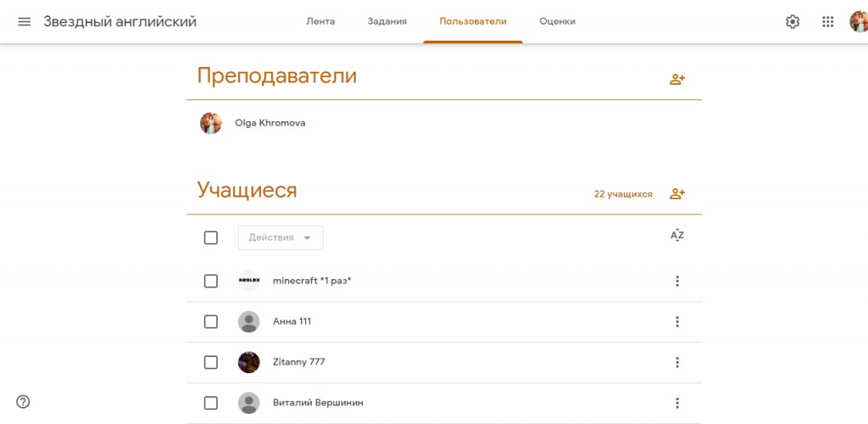Viewport: 868px width, 424px height.
Task: Click the Roblox avatar of minecraft student
Action: (x=249, y=281)
